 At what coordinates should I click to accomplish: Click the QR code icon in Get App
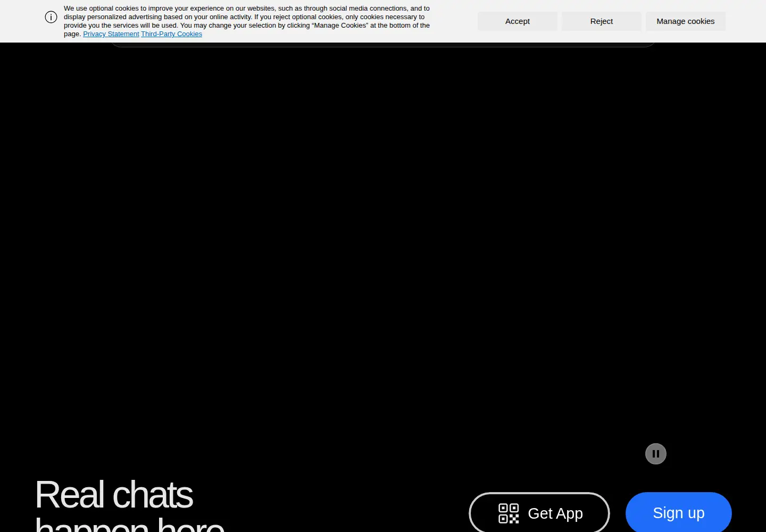pos(508,513)
